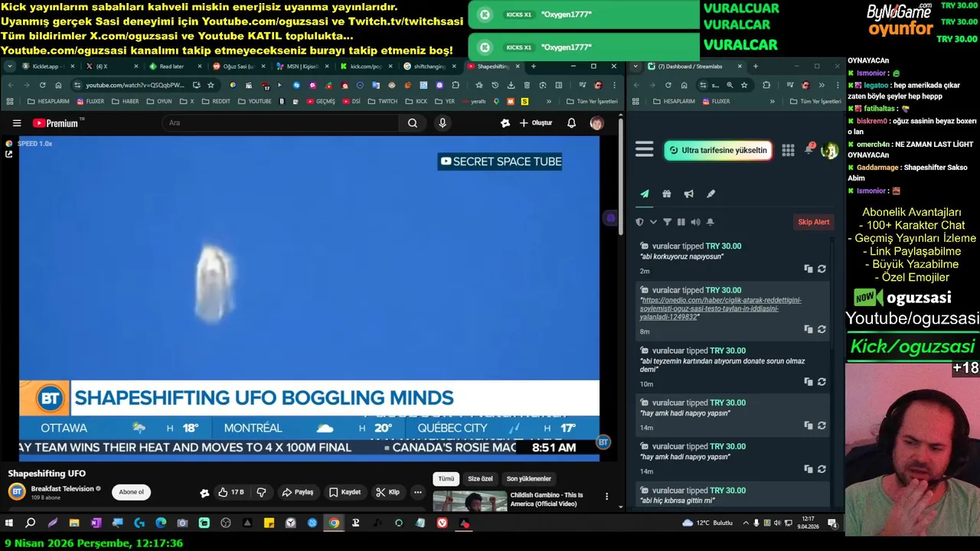Mute alert sounds with speaker icon

tap(695, 222)
